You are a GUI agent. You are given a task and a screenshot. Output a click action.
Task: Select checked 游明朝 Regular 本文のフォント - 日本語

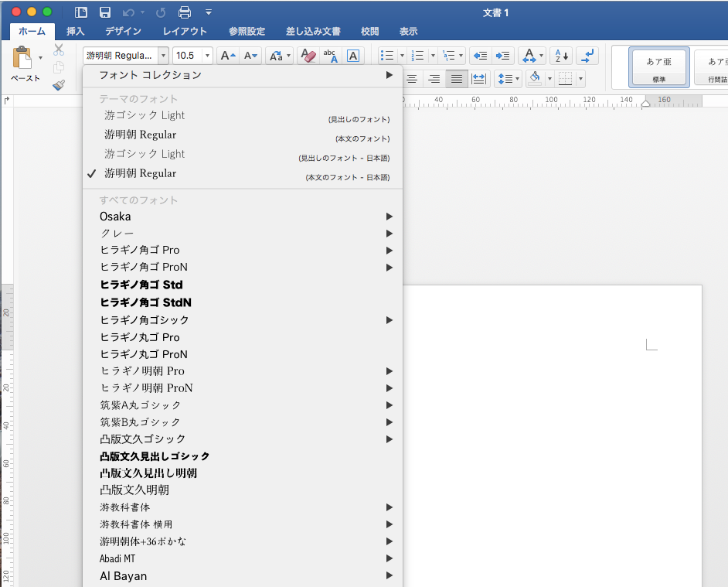243,174
